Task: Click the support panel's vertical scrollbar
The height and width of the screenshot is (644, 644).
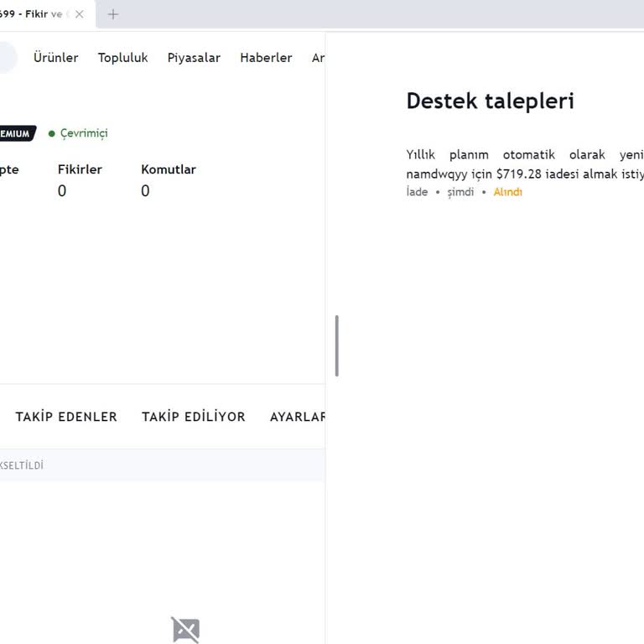Action: (x=337, y=345)
